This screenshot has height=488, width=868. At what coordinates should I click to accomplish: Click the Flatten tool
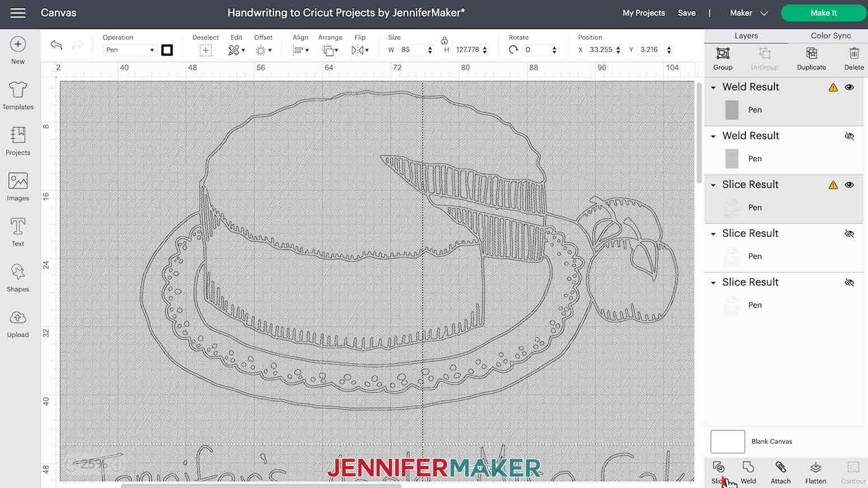coord(815,472)
